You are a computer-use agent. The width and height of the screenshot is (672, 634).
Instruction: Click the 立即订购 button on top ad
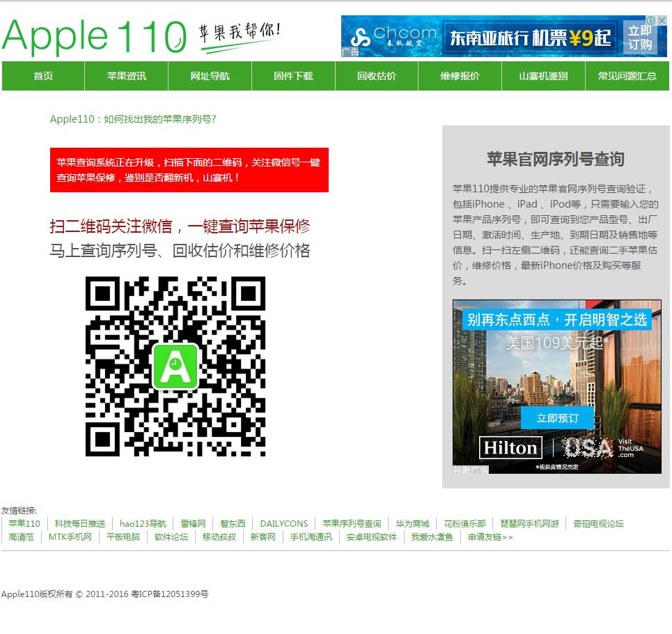point(640,38)
